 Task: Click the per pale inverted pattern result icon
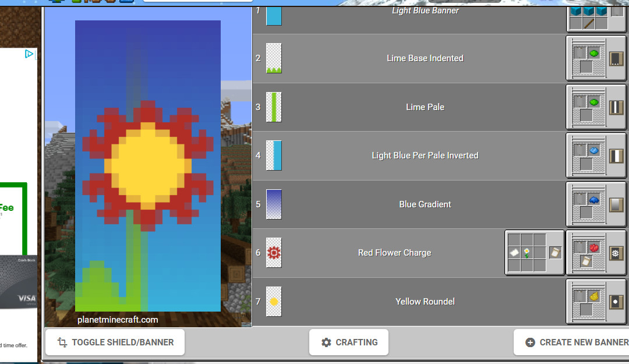(616, 156)
